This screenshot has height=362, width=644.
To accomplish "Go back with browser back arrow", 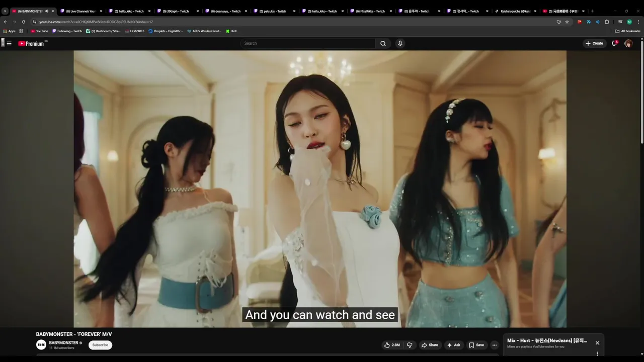I will pyautogui.click(x=6, y=22).
